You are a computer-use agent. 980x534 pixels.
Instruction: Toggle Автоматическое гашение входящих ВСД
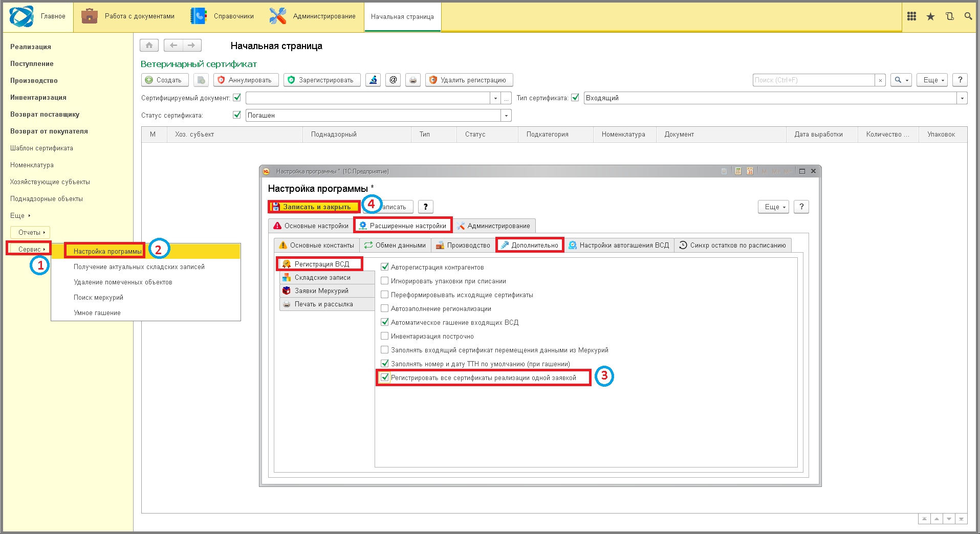385,322
